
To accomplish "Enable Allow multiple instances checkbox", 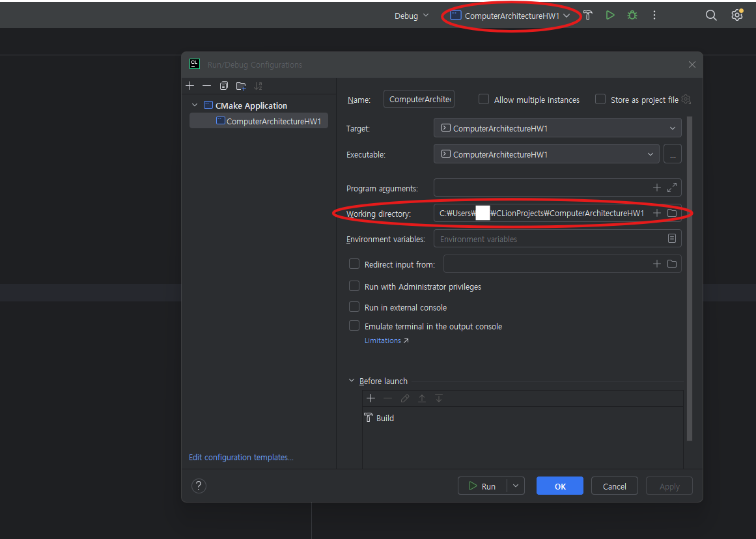I will 484,100.
